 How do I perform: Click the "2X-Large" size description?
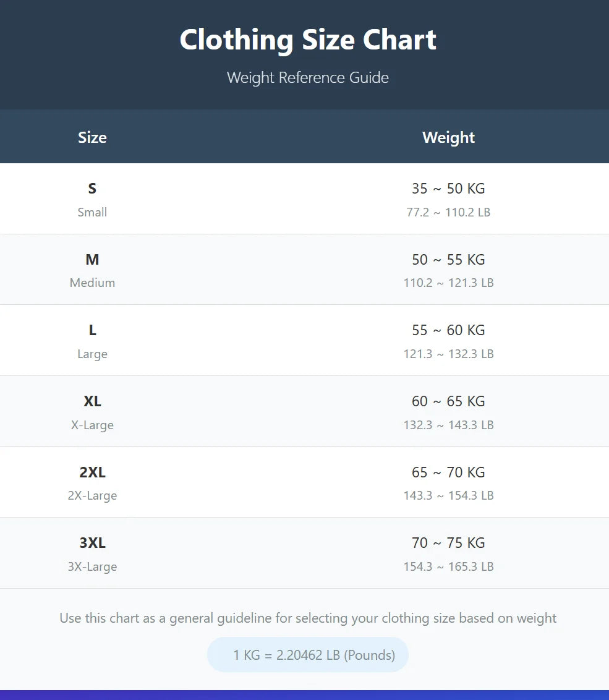92,495
